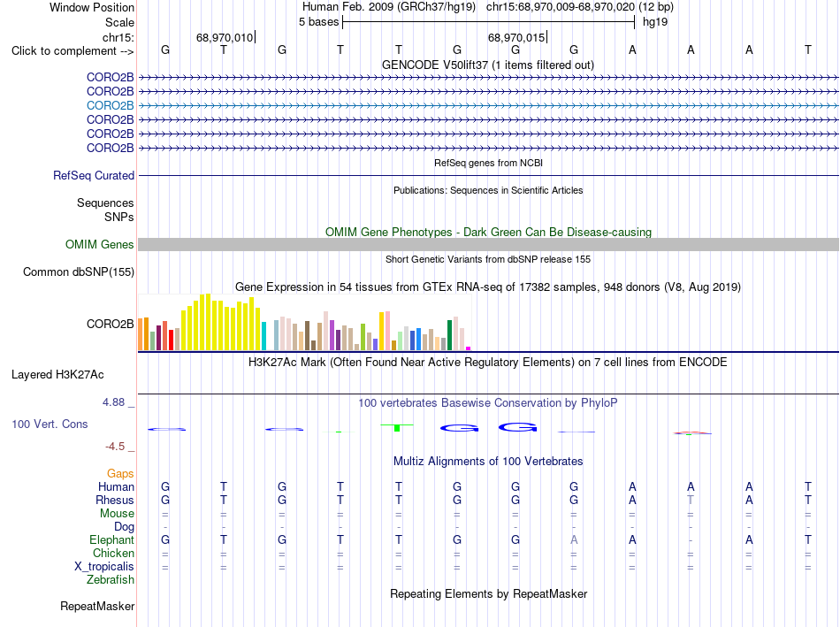Click the green T logo in conservation track

pos(397,428)
